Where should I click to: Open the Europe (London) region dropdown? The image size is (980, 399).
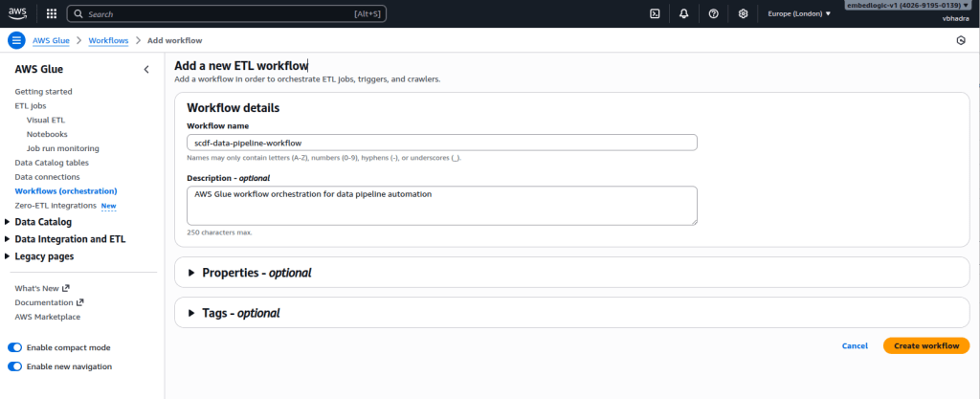click(799, 14)
